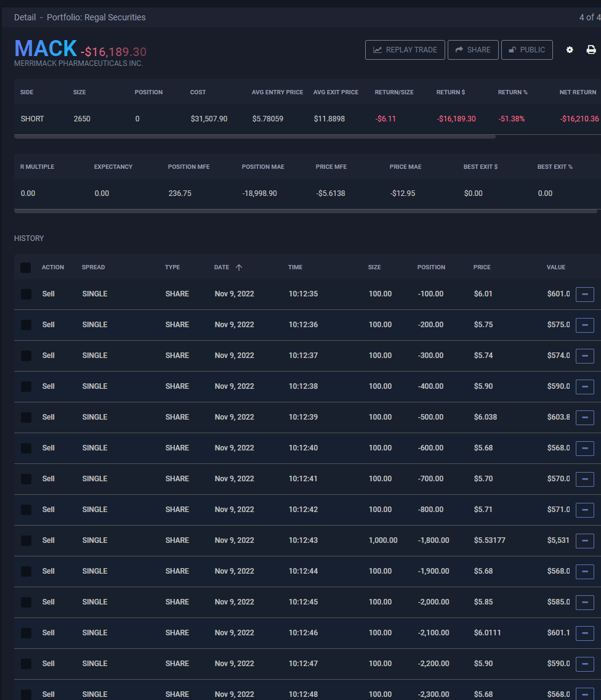Remove the 10:12:35 trade with minus icon
Image resolution: width=601 pixels, height=700 pixels.
click(x=585, y=295)
